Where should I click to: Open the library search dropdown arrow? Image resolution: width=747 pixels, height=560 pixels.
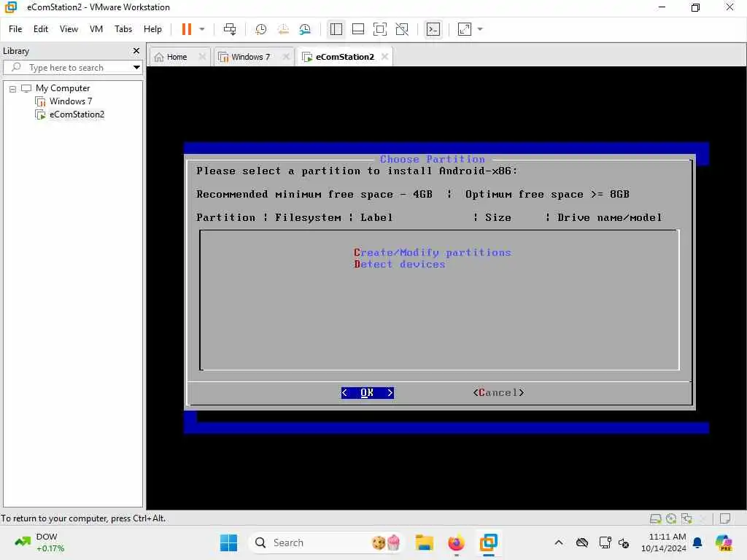(x=136, y=67)
